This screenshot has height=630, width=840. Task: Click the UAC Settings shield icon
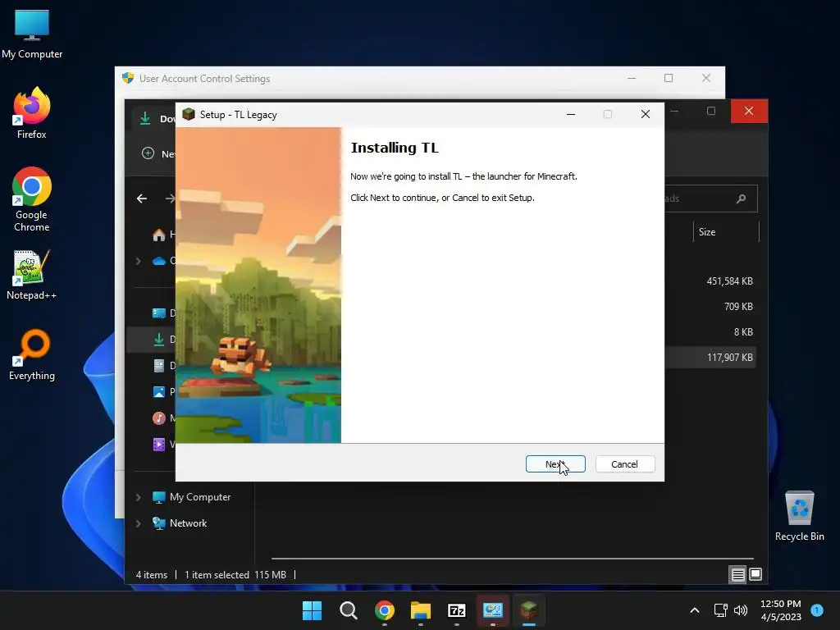pos(127,78)
